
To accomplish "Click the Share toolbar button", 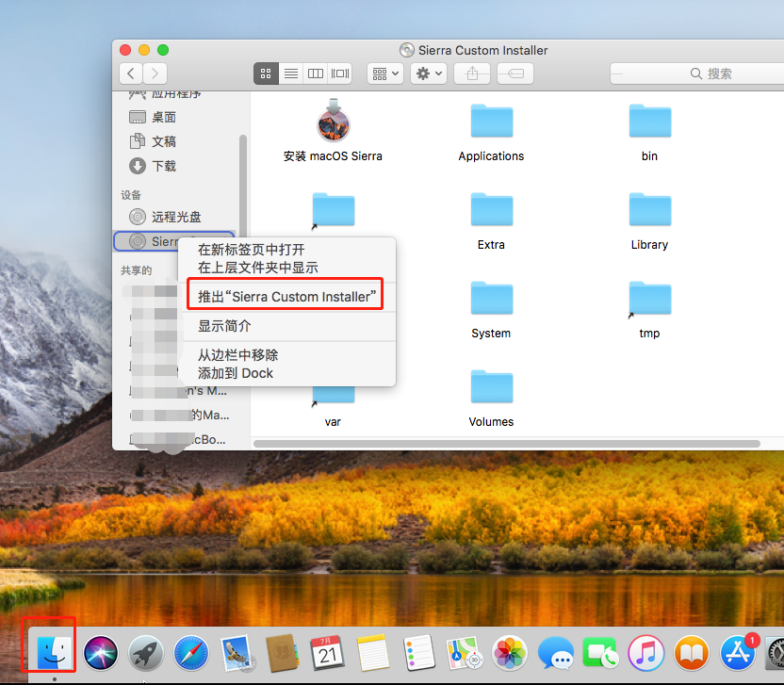I will (472, 73).
